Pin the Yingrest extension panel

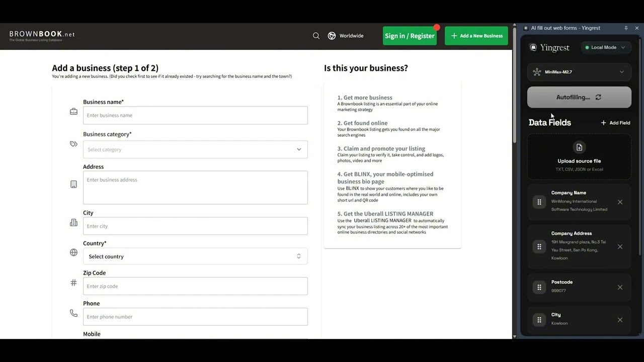[x=625, y=28]
